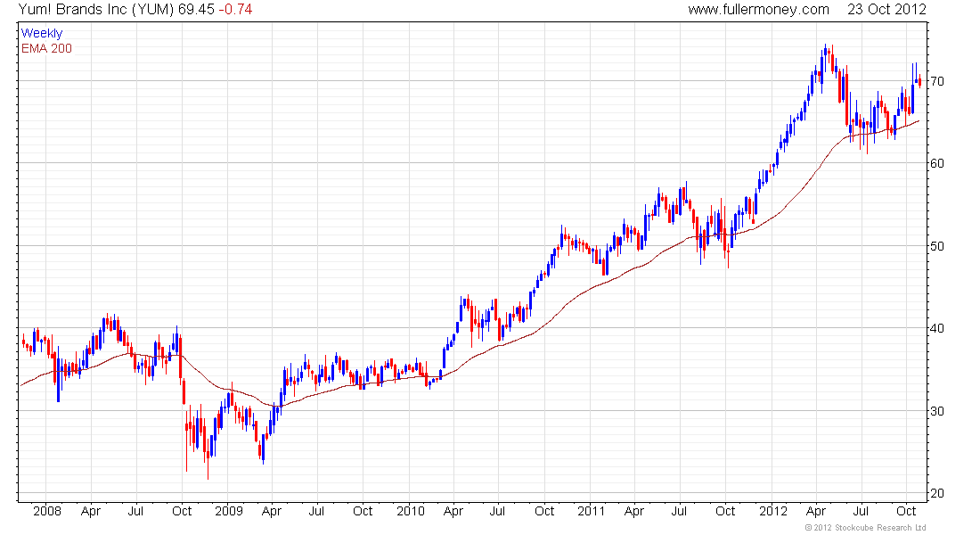Click the Oct label just before 2010
The width and height of the screenshot is (980, 535).
pos(363,511)
